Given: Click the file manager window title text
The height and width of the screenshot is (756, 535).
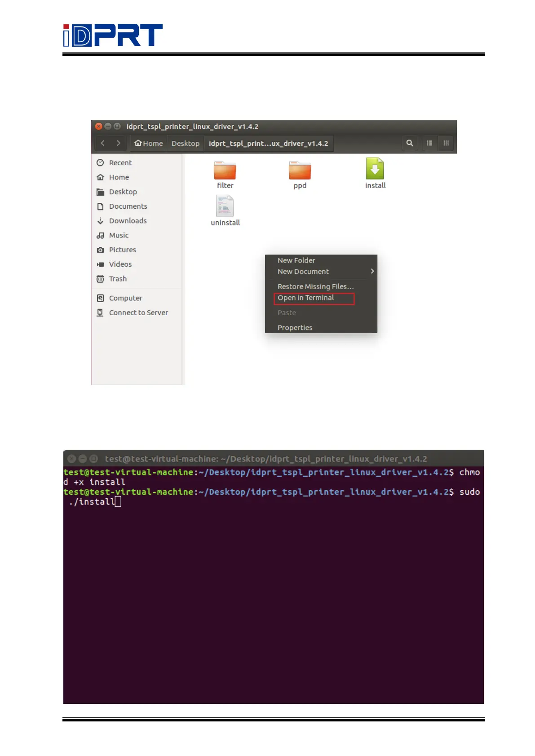Looking at the screenshot, I should [192, 127].
